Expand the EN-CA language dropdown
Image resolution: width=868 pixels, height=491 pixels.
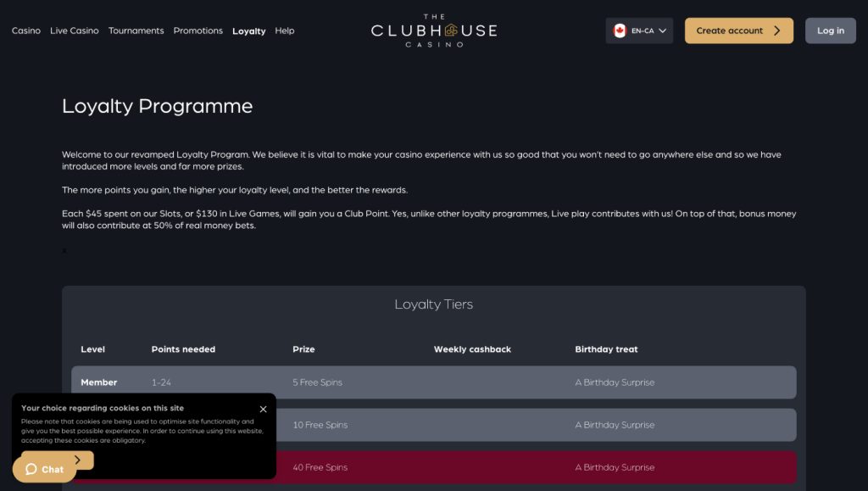[639, 31]
